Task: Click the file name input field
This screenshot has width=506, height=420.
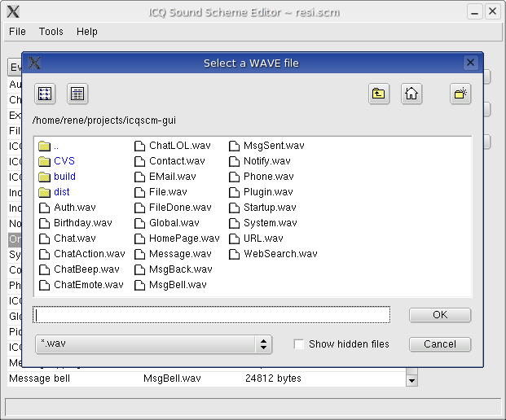Action: pos(211,315)
